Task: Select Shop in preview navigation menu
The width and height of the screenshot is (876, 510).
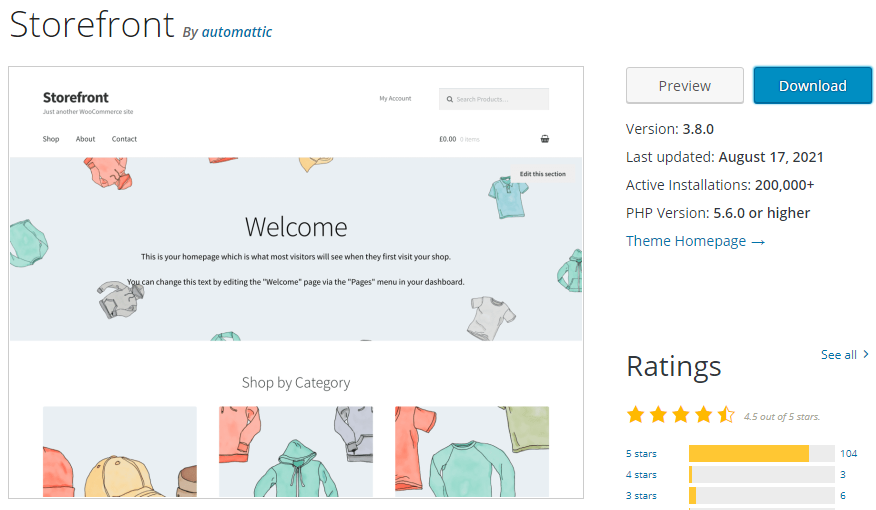Action: (51, 139)
